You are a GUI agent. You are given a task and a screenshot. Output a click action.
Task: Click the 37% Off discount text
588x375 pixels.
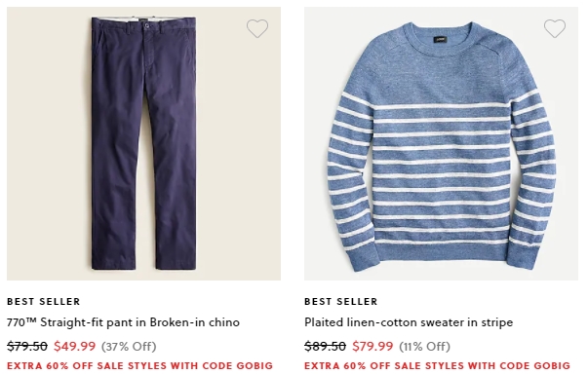[129, 346]
